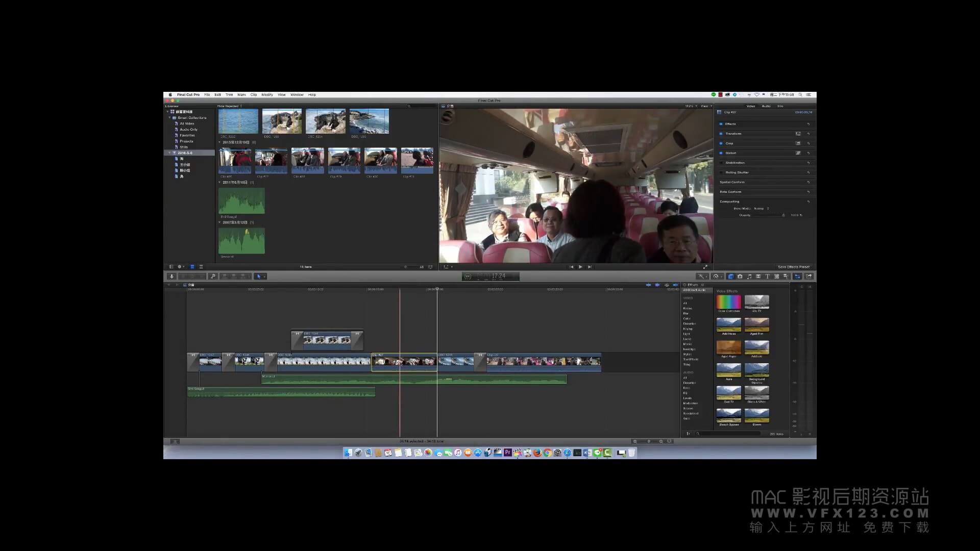980x551 pixels.
Task: Jump to next edit in viewer
Action: 590,267
